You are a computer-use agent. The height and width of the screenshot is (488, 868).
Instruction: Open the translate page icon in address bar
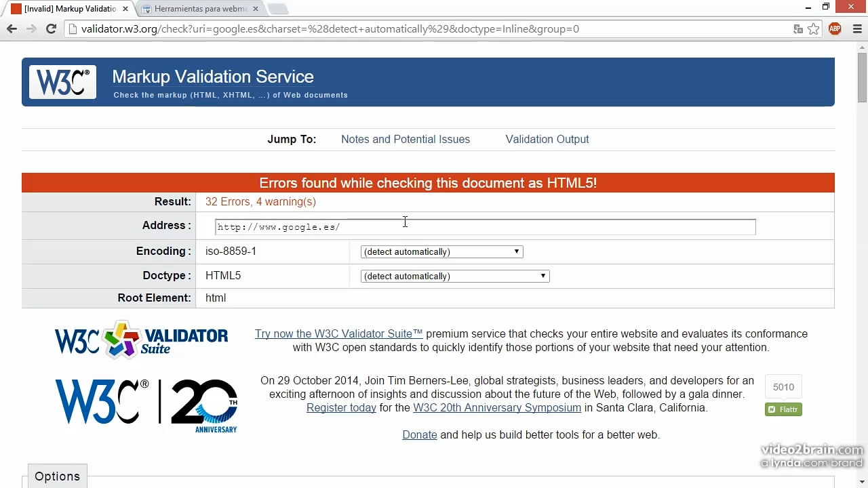click(x=798, y=29)
